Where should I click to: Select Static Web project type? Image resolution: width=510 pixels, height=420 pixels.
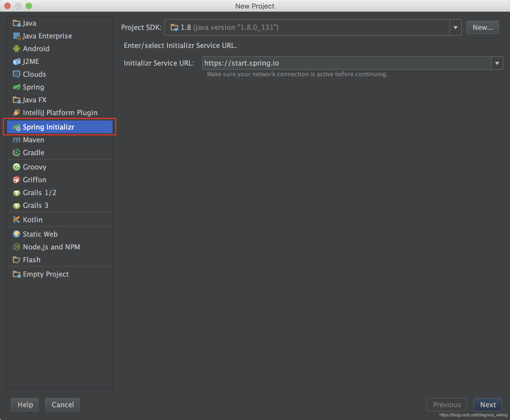click(60, 234)
